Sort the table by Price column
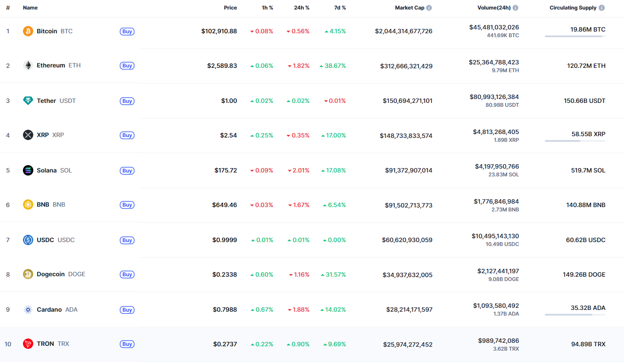Viewport: 624px width, 364px height. pyautogui.click(x=230, y=8)
